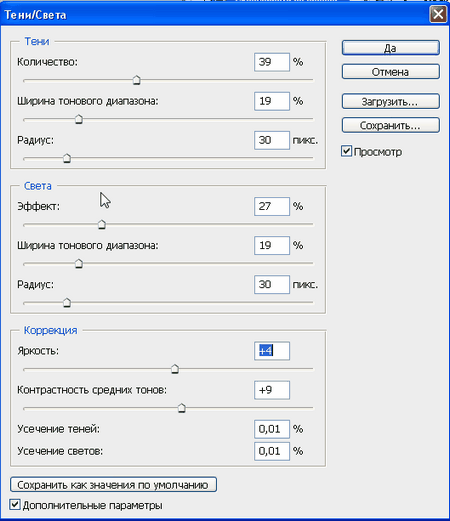The width and height of the screenshot is (450, 521).
Task: Click the Яркость slider handle
Action: point(175,369)
